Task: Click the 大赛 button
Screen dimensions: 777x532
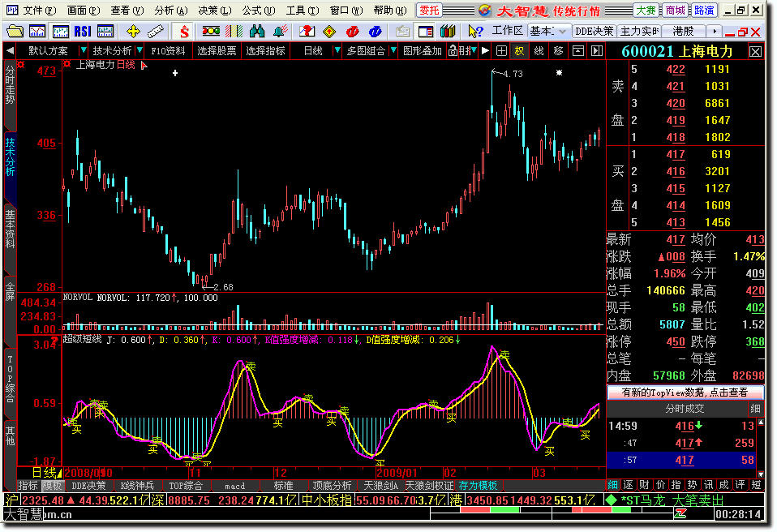Action: pyautogui.click(x=646, y=11)
